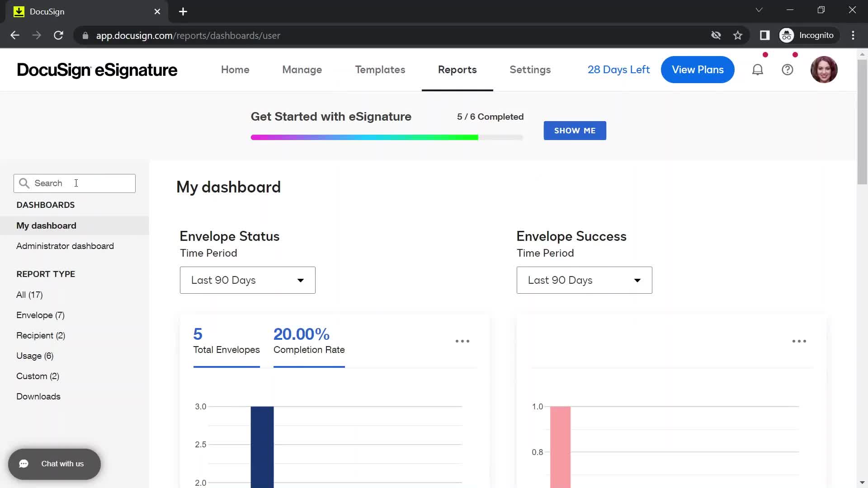This screenshot has height=488, width=868.
Task: Click the envelope success ellipsis menu icon
Action: pos(799,341)
